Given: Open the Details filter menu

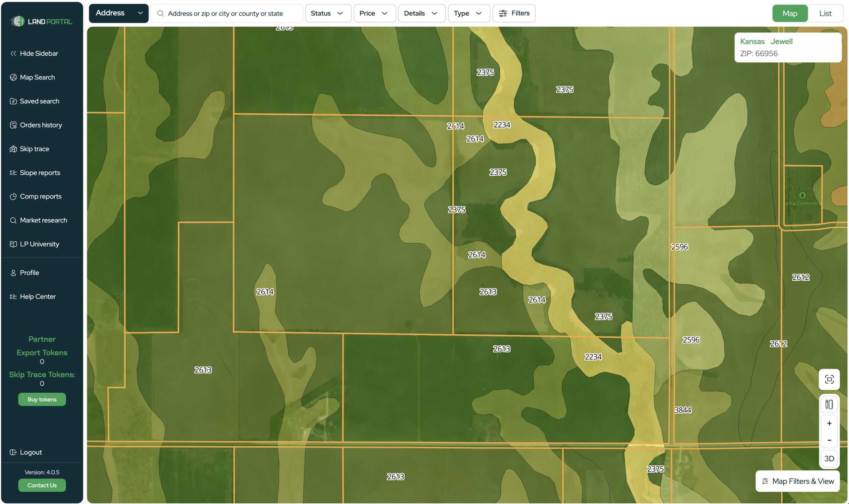Looking at the screenshot, I should 422,13.
